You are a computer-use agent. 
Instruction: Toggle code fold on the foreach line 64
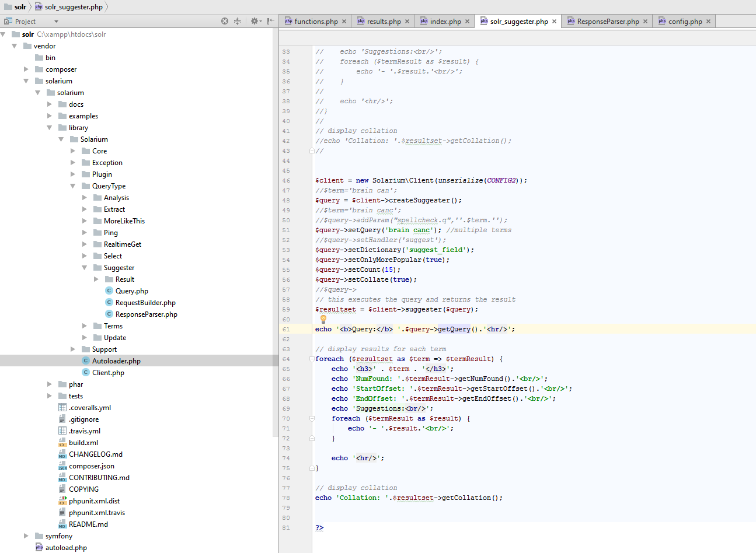coord(312,359)
